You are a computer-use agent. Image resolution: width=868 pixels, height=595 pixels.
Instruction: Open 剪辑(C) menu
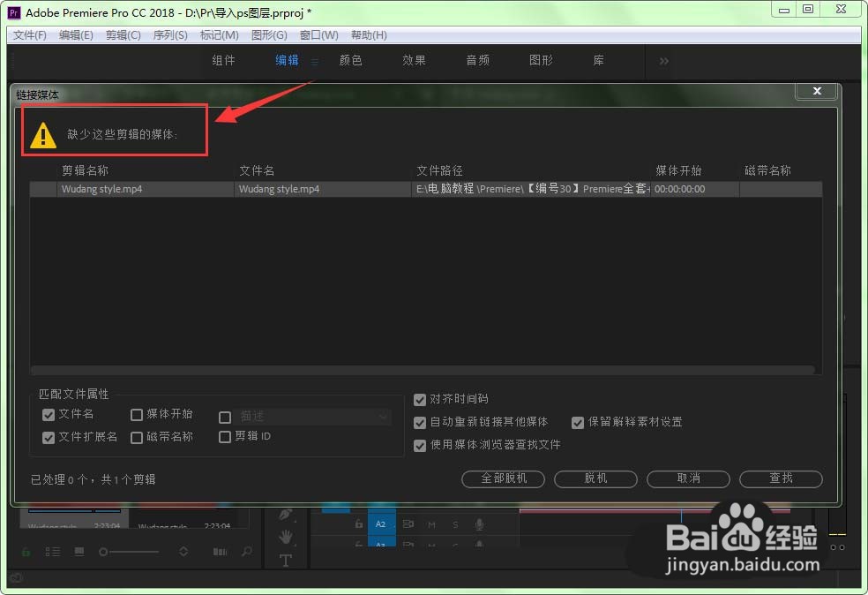pos(123,35)
